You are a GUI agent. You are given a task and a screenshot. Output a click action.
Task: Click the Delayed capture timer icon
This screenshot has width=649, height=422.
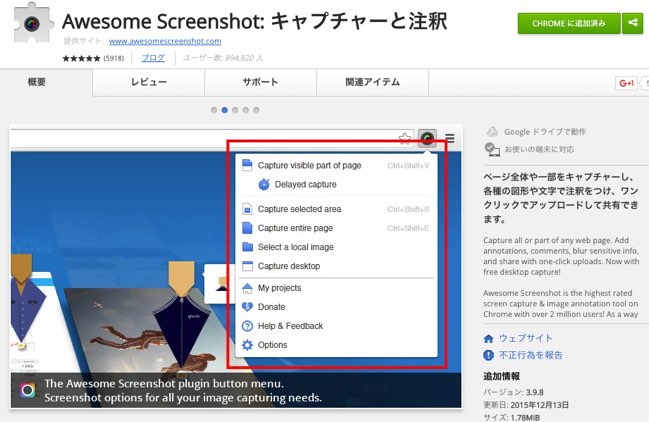click(x=264, y=184)
